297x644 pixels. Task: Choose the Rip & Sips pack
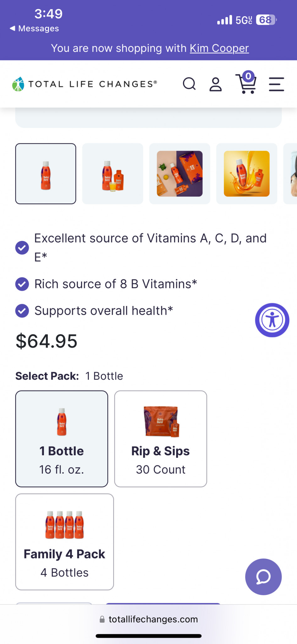(160, 439)
